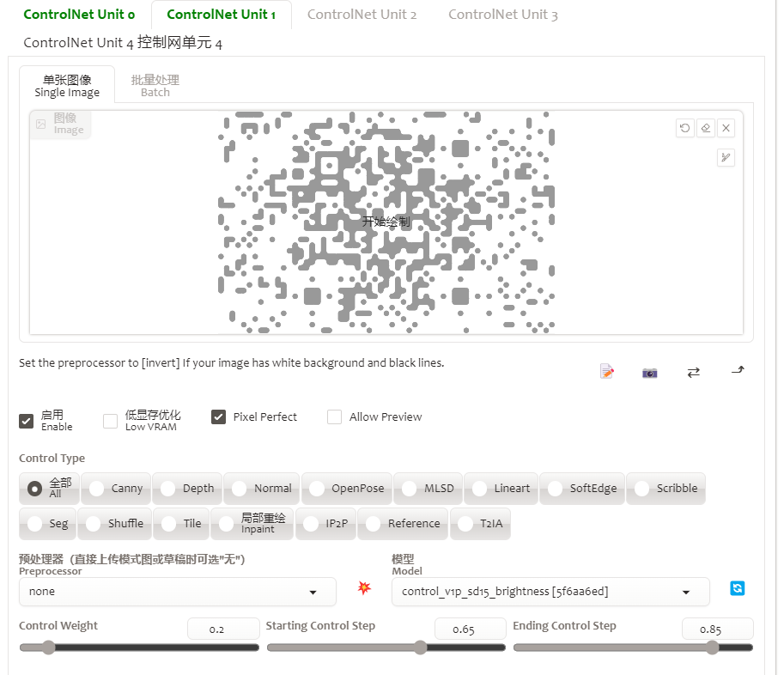
Task: Switch to ControlNet Unit 3 tab
Action: coord(503,15)
